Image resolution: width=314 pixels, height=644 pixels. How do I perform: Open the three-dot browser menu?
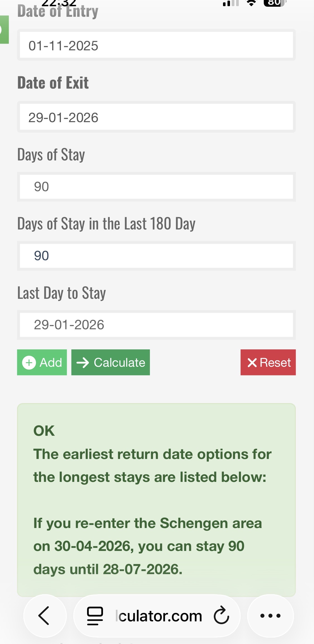point(270,615)
